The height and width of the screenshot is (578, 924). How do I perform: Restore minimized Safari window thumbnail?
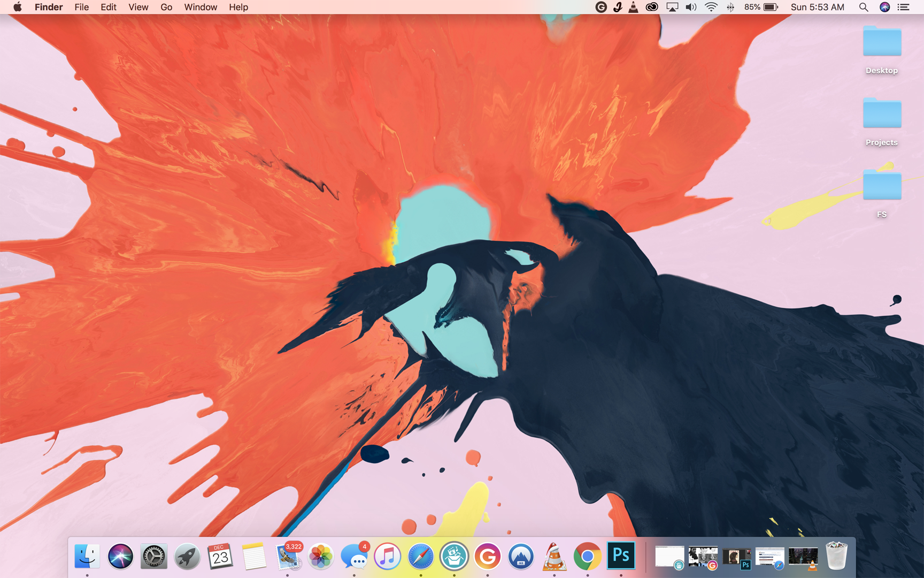(769, 558)
